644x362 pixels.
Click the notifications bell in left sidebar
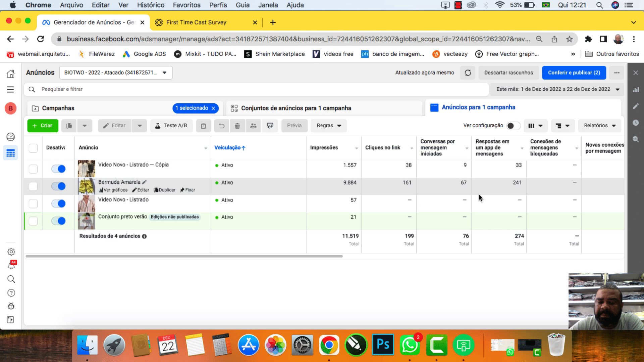tap(11, 266)
